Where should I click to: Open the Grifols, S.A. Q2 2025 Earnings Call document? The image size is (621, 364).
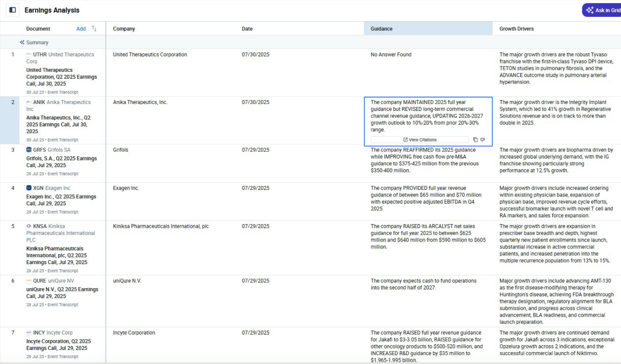[x=61, y=162]
